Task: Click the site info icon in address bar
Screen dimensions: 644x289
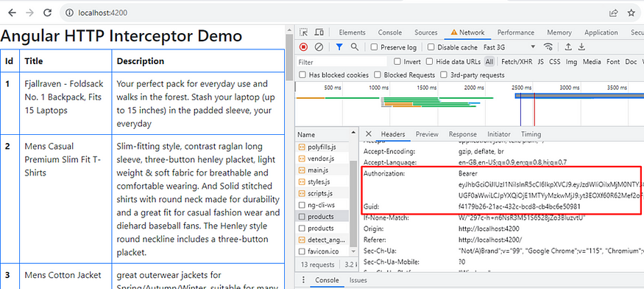Action: [69, 13]
